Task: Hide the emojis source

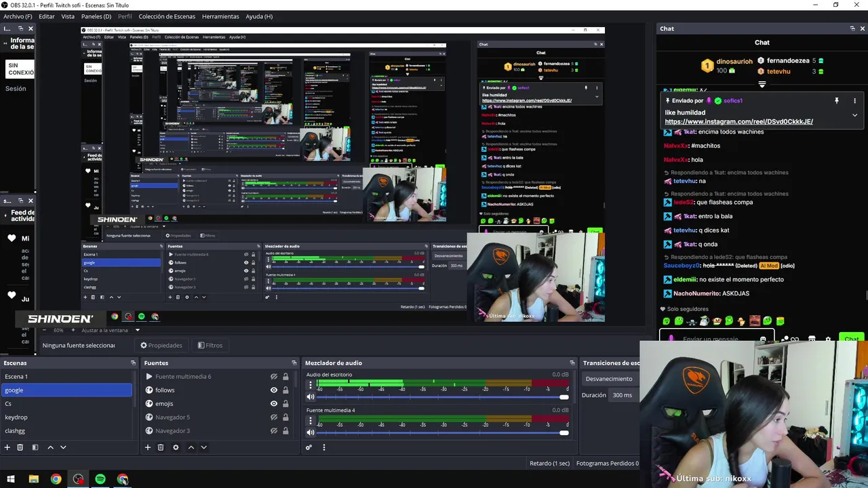Action: coord(274,404)
